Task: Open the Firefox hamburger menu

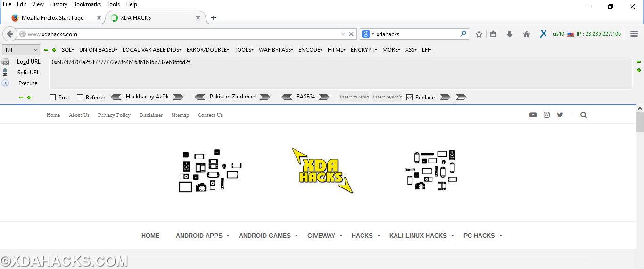Action: click(x=634, y=34)
